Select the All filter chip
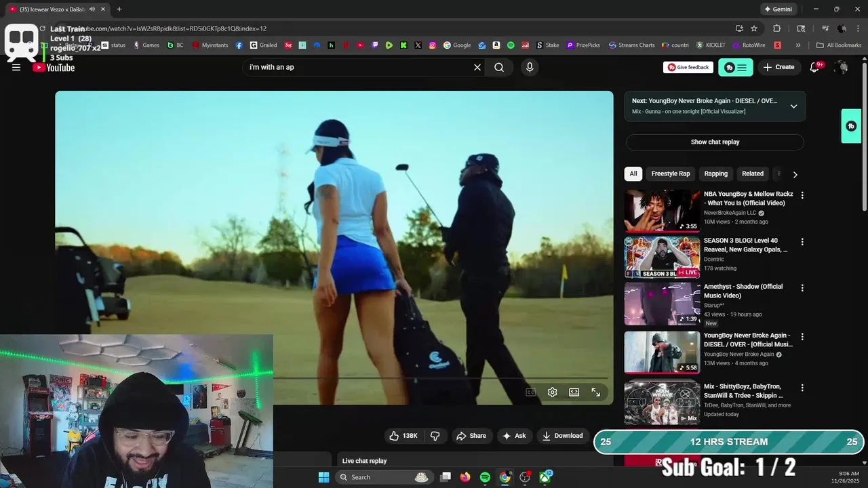The width and height of the screenshot is (868, 488). click(633, 174)
